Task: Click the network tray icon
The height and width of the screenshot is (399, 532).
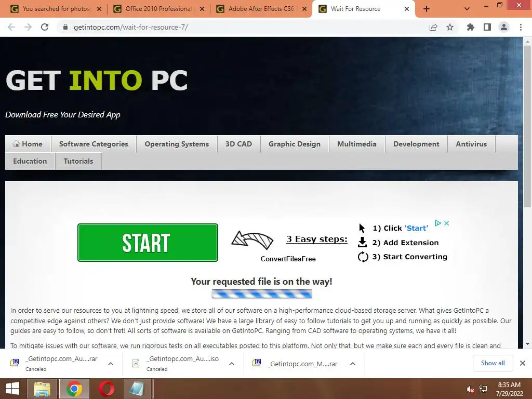Action: click(x=484, y=389)
